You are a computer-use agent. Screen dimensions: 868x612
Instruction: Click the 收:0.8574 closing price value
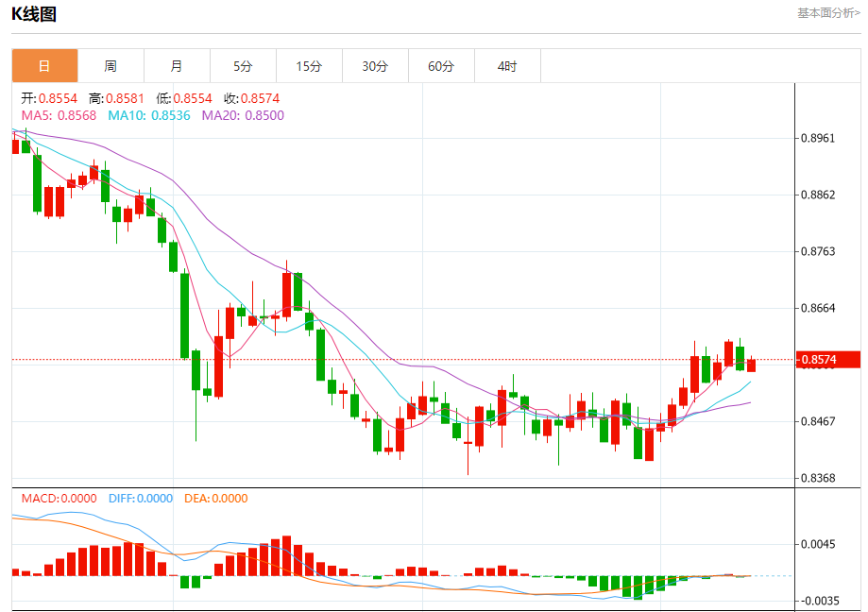[x=252, y=98]
